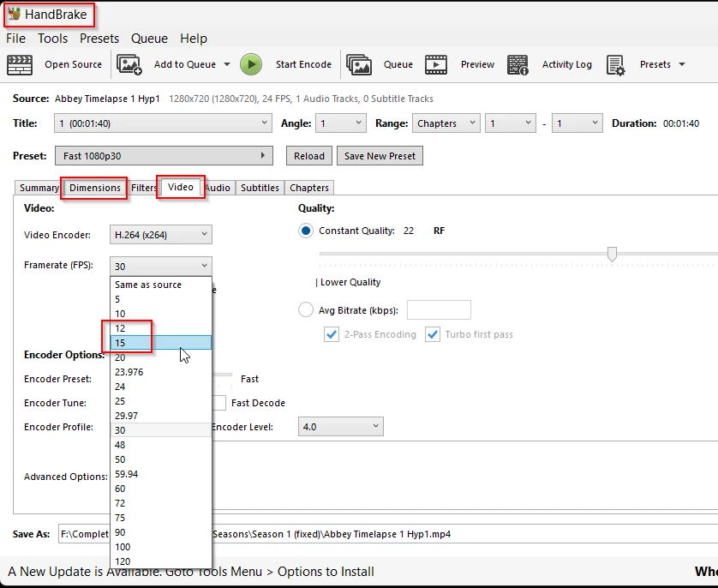718x588 pixels.
Task: Open the start chapter dropdown
Action: pyautogui.click(x=510, y=123)
